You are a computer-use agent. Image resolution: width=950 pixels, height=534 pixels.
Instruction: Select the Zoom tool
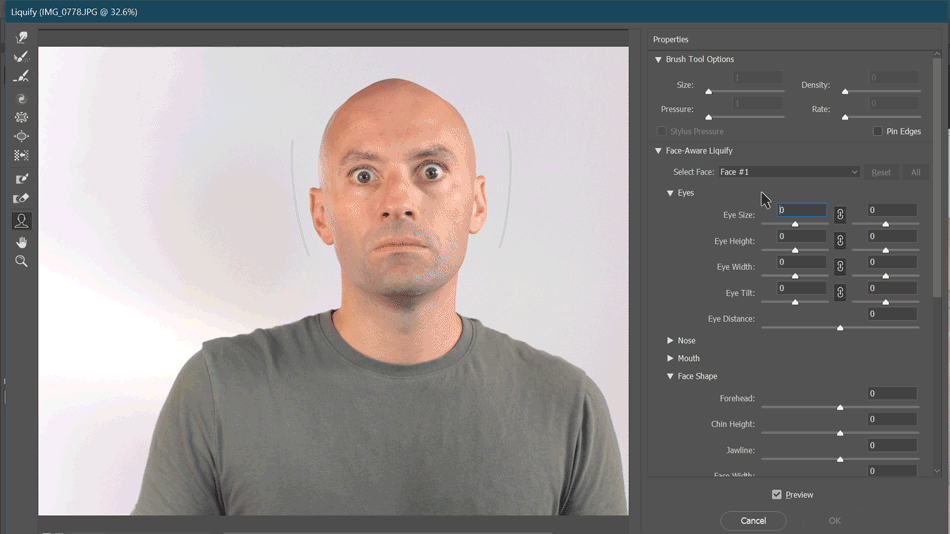[x=21, y=261]
